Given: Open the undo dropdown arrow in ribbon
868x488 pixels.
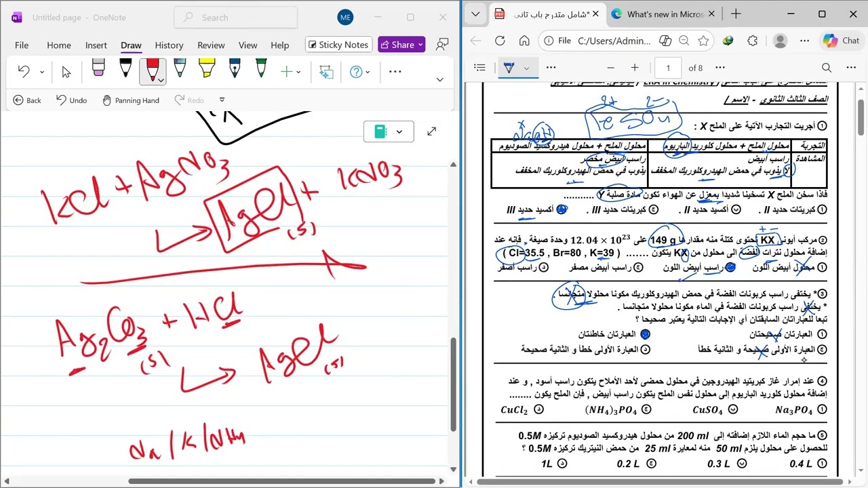Looking at the screenshot, I should point(42,72).
